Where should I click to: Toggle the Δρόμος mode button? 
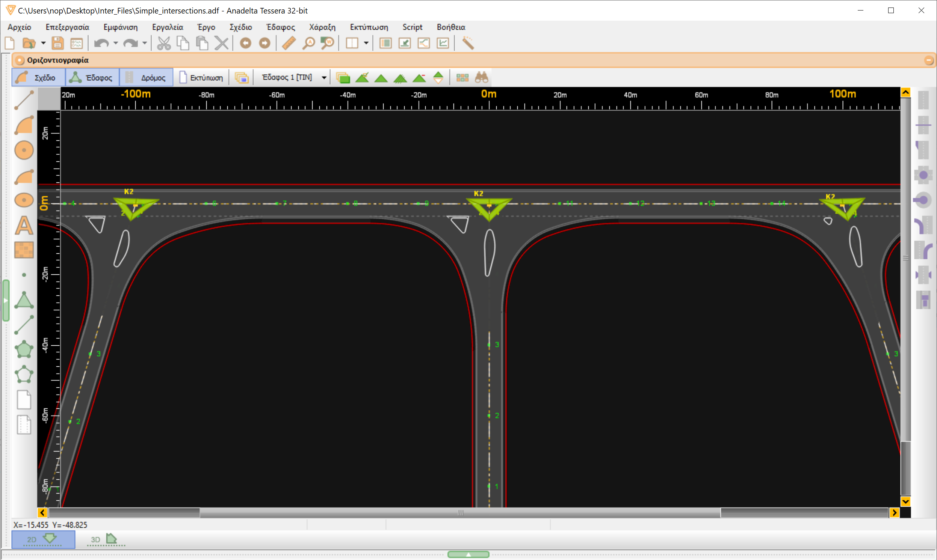coord(146,77)
